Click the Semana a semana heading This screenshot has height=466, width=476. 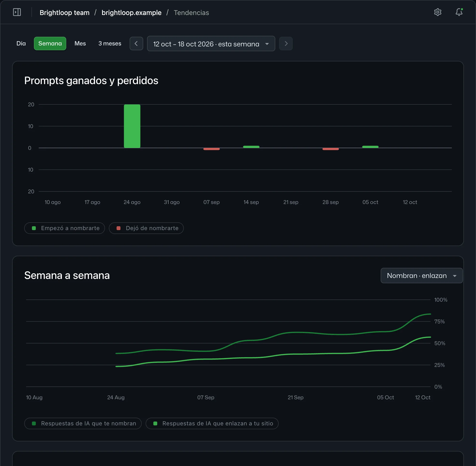pos(67,275)
